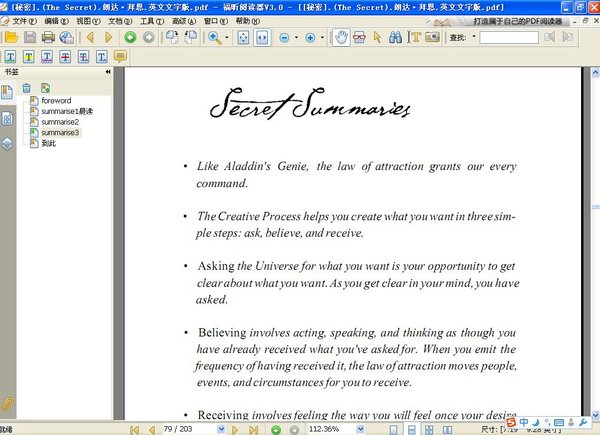This screenshot has height=435, width=600.
Task: Jump to last page in status bar
Action: [x=253, y=430]
